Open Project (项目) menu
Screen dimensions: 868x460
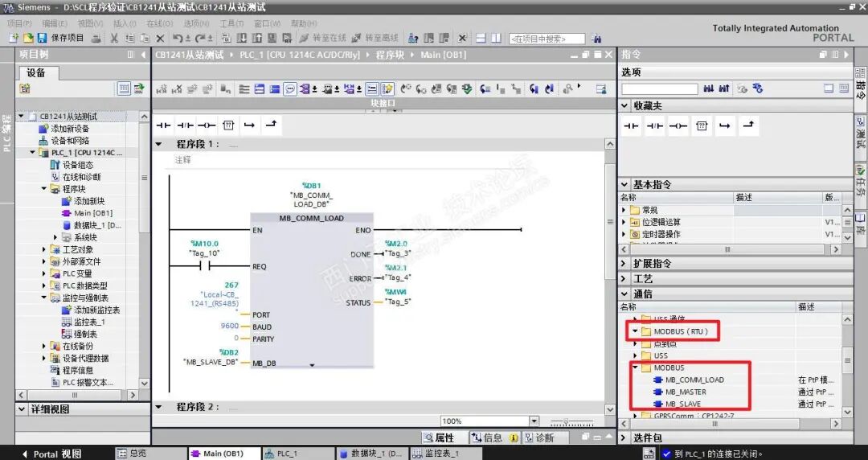[19, 23]
